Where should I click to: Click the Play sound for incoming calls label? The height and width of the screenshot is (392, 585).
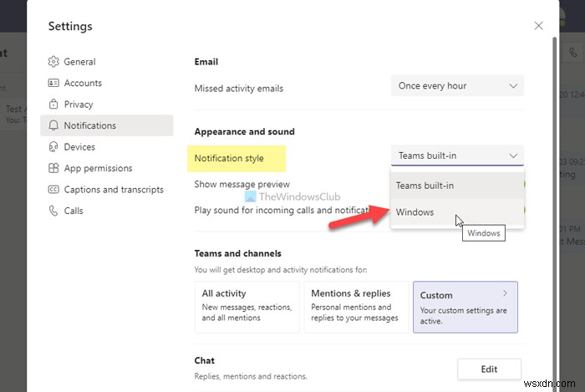282,210
